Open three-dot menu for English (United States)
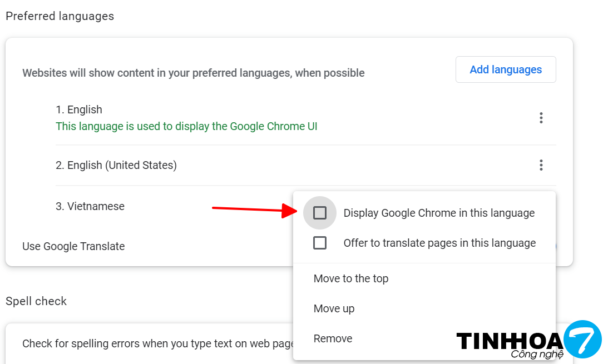This screenshot has width=603, height=364. coord(541,165)
